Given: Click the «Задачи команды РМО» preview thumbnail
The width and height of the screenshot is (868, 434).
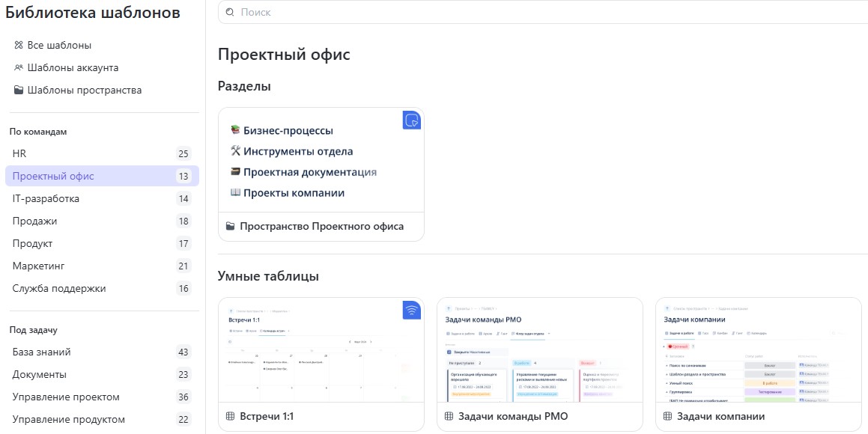Looking at the screenshot, I should (x=539, y=348).
